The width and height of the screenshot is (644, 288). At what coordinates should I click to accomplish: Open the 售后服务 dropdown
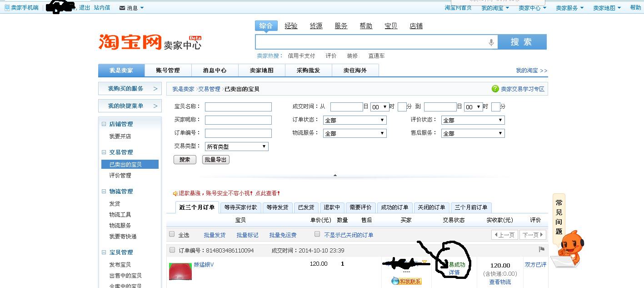(x=473, y=133)
